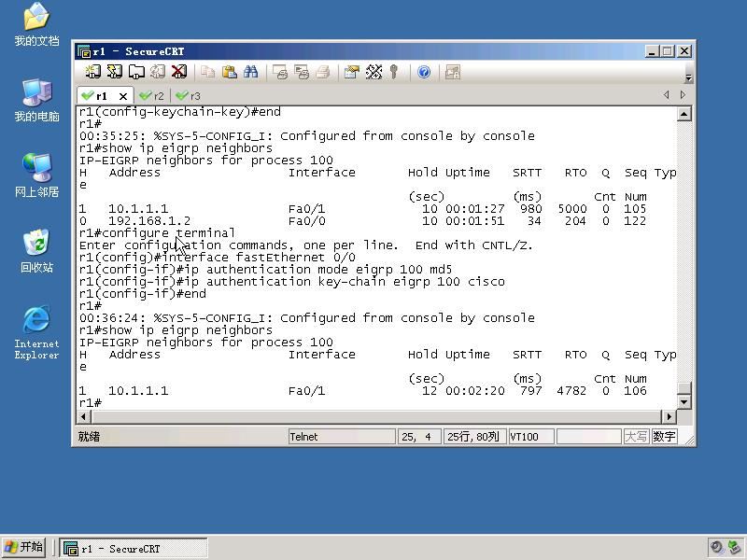Expand toolbar options chevron at right edge
Viewport: 747px width, 560px height.
pos(688,77)
